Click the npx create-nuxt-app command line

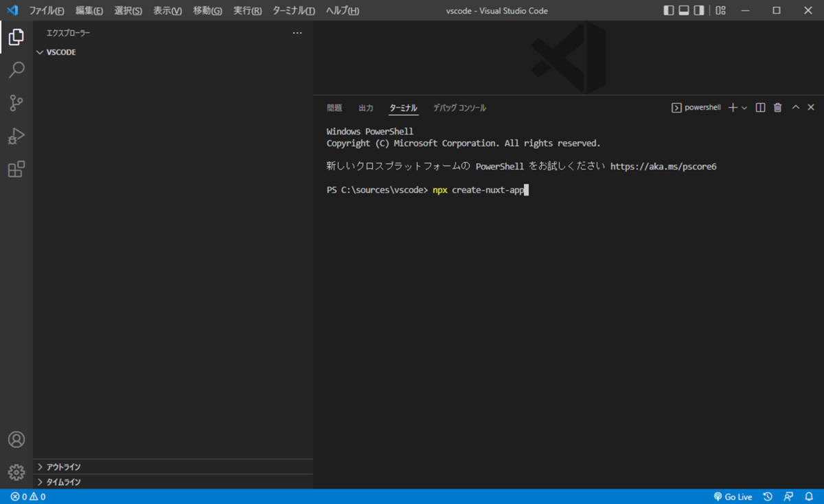[x=477, y=190]
